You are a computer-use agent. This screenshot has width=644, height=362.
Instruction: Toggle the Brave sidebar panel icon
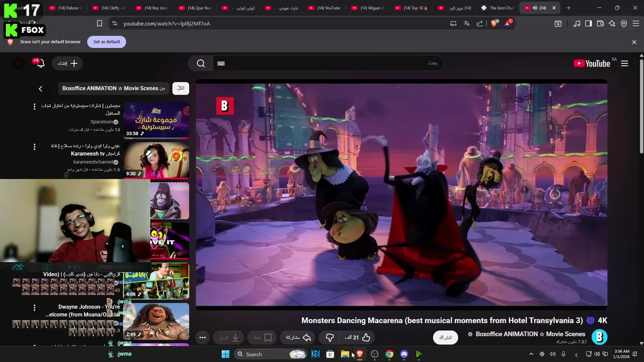point(589,24)
